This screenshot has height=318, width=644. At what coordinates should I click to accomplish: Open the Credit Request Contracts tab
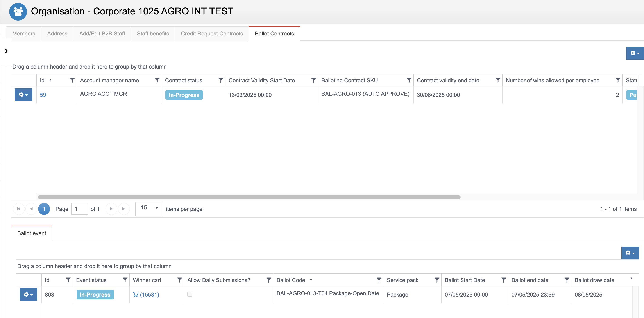pos(212,34)
